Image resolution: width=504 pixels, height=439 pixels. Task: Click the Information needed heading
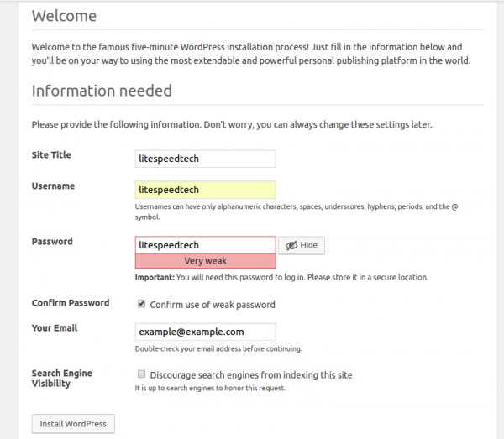click(x=102, y=91)
